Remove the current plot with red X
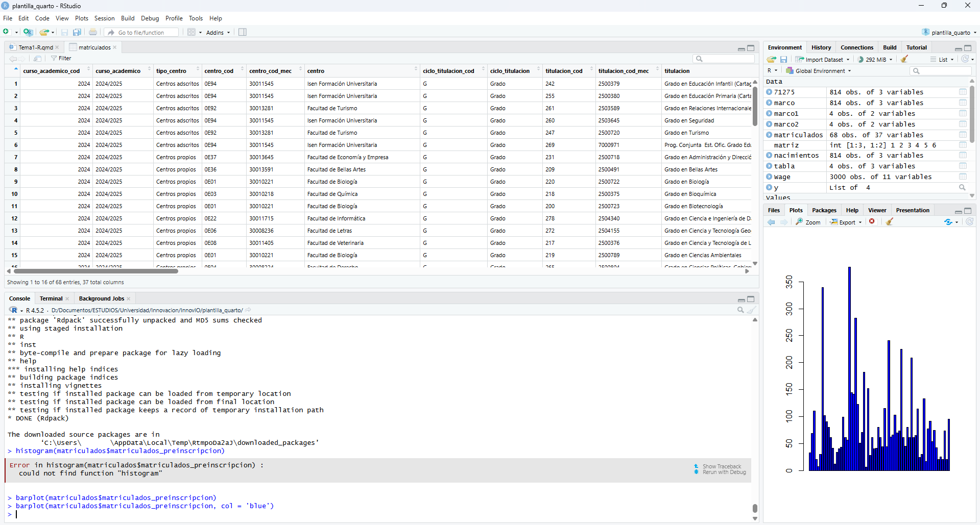The width and height of the screenshot is (980, 525). coord(872,222)
